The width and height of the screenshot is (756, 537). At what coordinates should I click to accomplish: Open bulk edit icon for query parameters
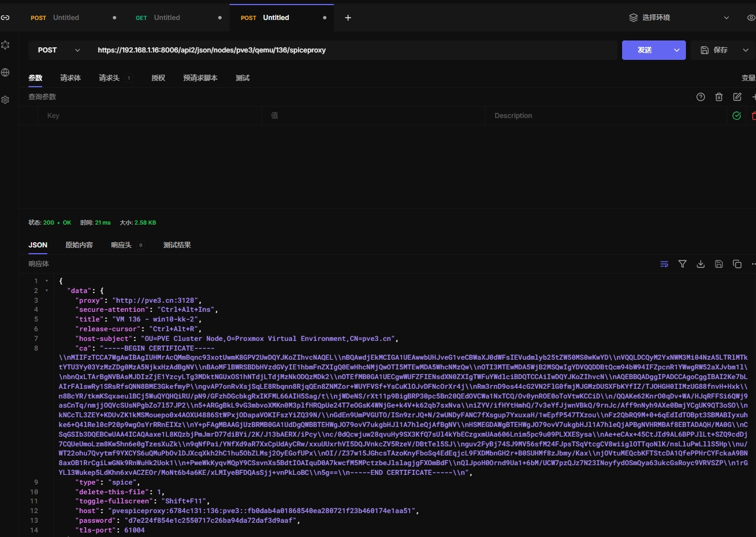click(x=737, y=97)
